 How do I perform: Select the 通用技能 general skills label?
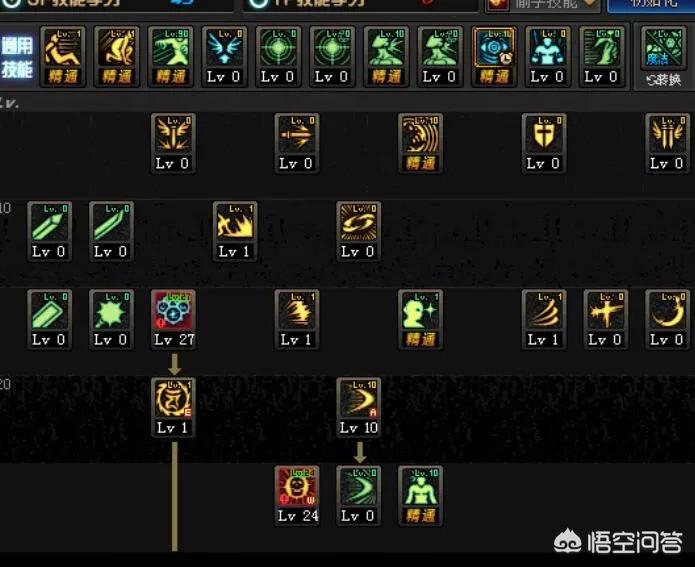[x=17, y=58]
